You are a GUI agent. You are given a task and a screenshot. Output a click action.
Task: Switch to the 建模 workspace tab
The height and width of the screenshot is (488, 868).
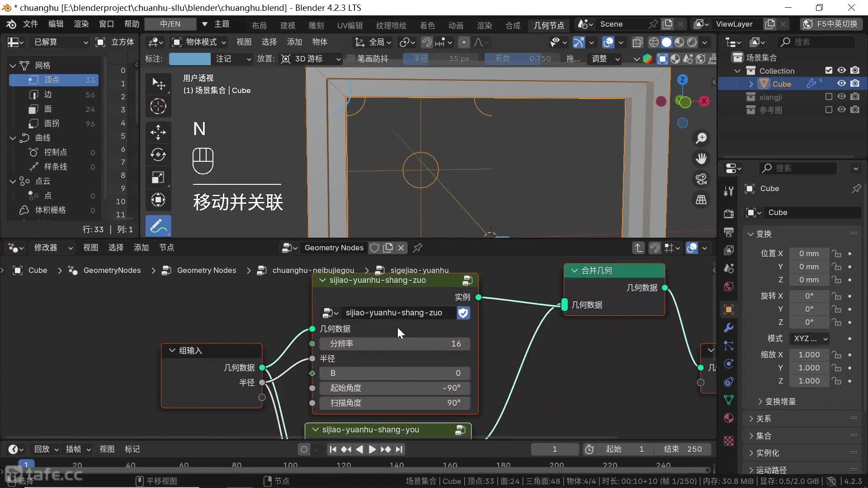[x=288, y=25]
